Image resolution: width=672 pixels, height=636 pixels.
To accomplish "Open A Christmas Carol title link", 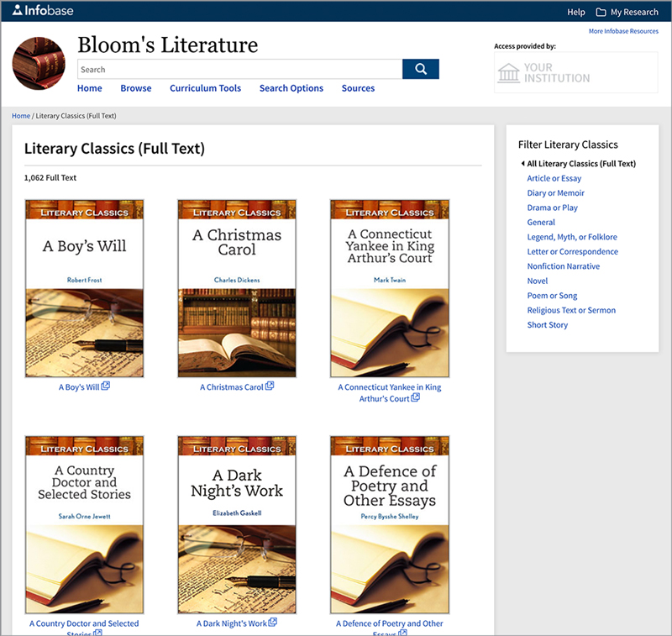I will point(232,387).
